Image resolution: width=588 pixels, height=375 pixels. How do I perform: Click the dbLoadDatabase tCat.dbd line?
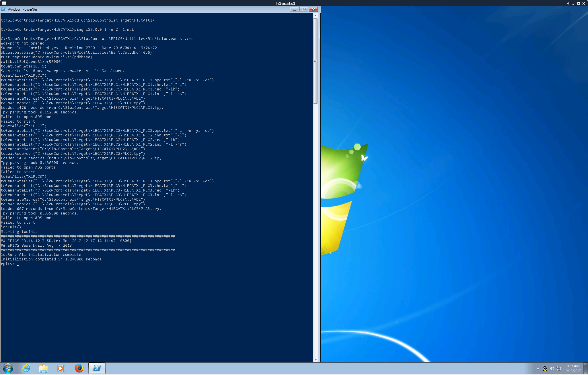point(76,53)
